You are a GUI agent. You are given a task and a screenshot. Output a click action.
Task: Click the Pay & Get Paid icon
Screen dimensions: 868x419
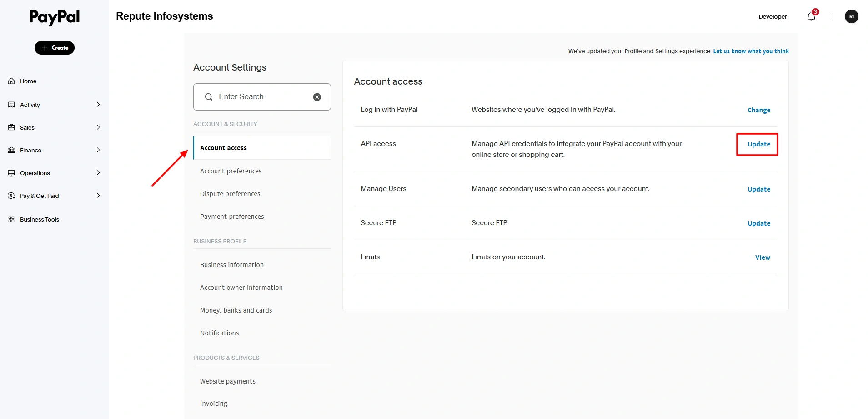[11, 196]
